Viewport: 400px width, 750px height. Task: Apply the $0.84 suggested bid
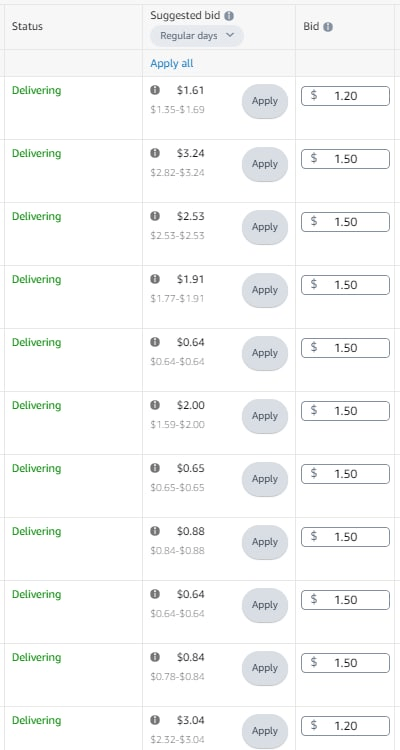click(265, 668)
